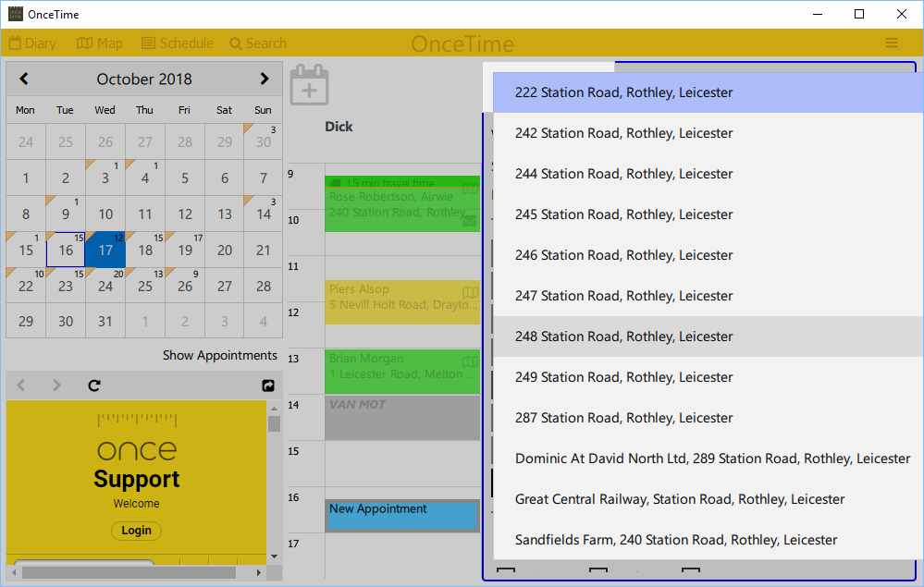Select 222 Station Road, Rothley, Leicester

pos(708,92)
